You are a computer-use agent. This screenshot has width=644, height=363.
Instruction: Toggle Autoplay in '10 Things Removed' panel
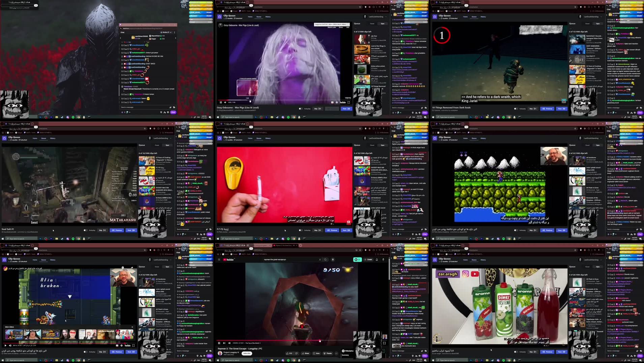coord(516,109)
